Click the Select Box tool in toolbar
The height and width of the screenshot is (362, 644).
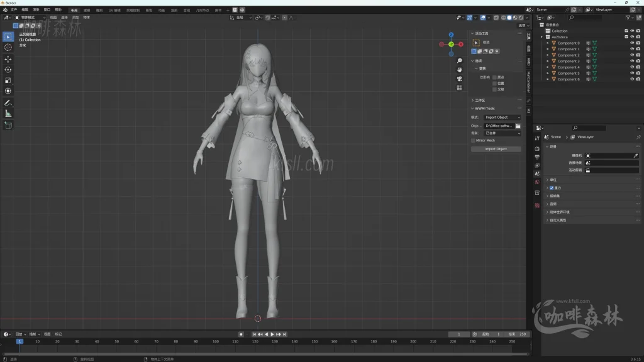pyautogui.click(x=8, y=37)
